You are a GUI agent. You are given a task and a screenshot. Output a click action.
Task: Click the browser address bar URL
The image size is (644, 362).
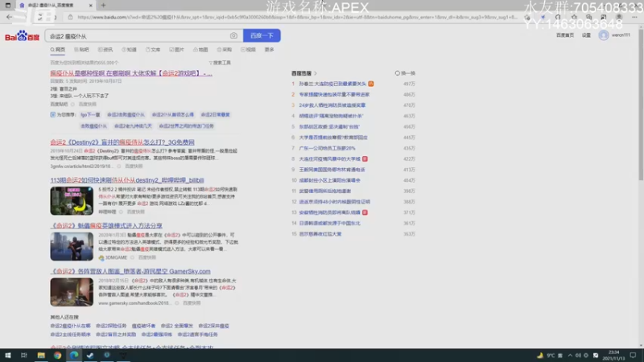(x=297, y=17)
